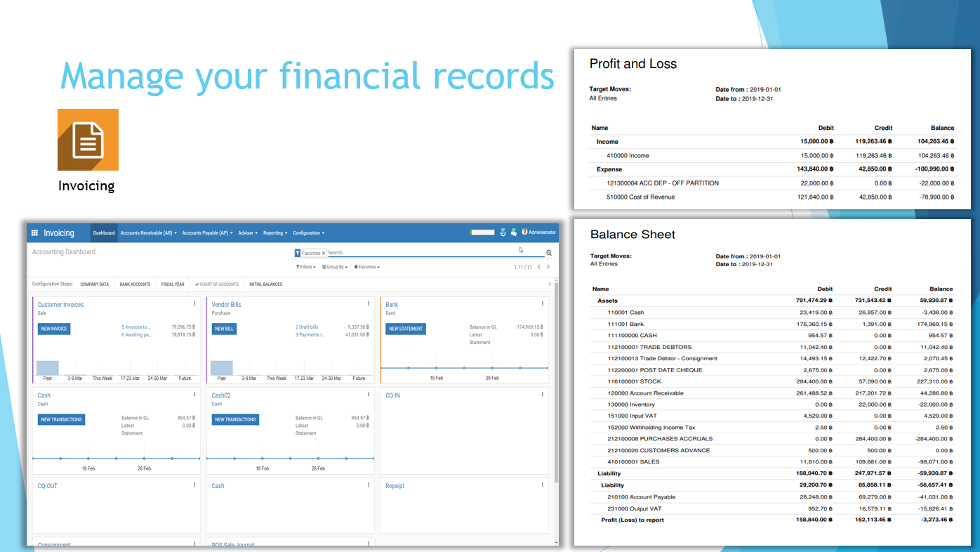Open the Cash02 card title link
Screen dimensions: 980x552
point(221,395)
